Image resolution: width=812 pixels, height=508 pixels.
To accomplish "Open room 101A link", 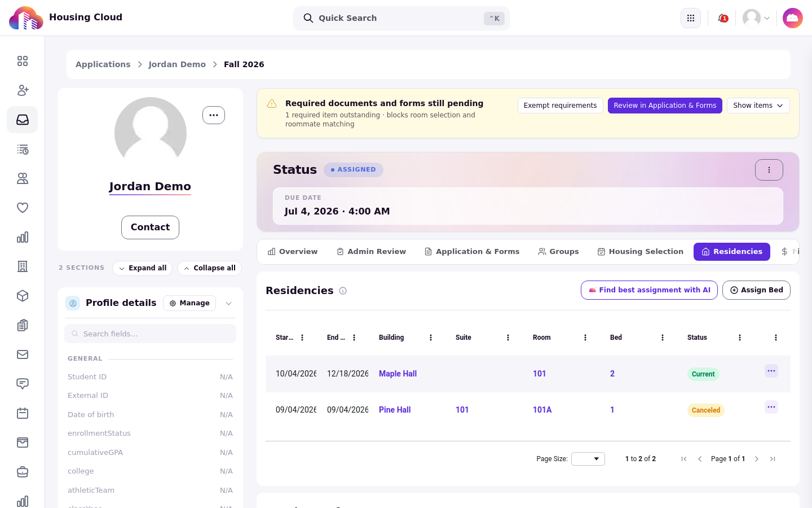I will pos(542,410).
